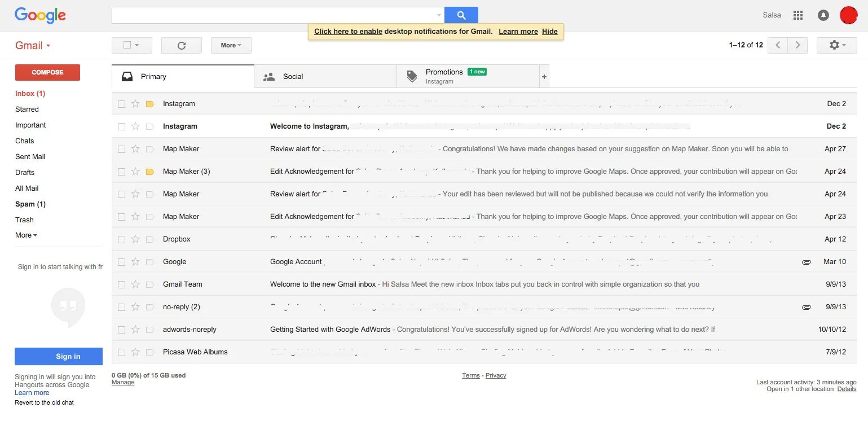Click the Google logo
The height and width of the screenshot is (421, 868).
pos(40,15)
